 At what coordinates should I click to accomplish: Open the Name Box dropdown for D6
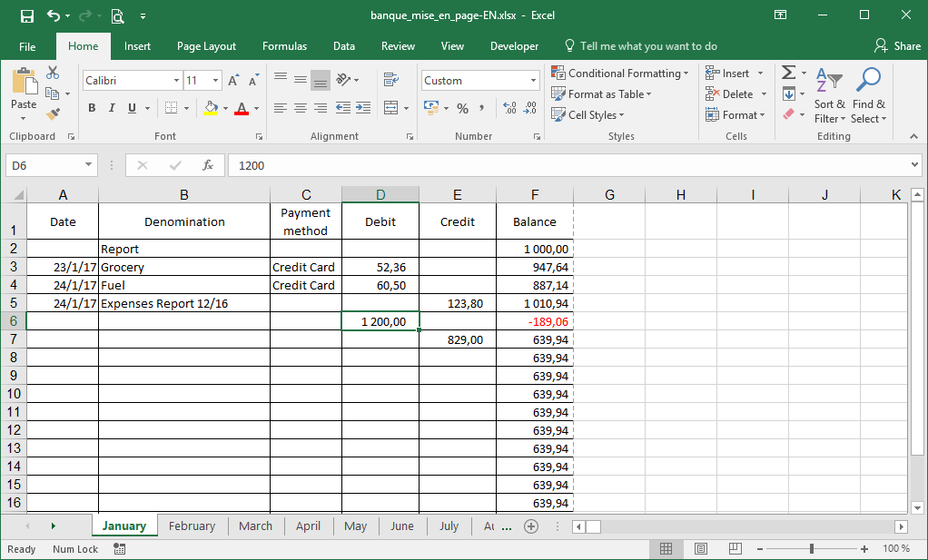click(x=88, y=166)
